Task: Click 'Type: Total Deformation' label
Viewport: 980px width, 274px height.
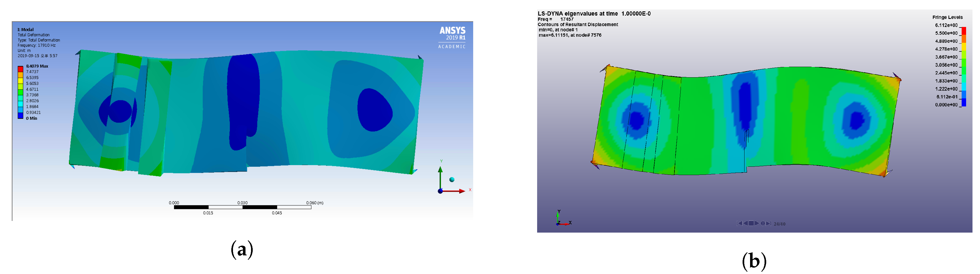Action: [x=39, y=40]
